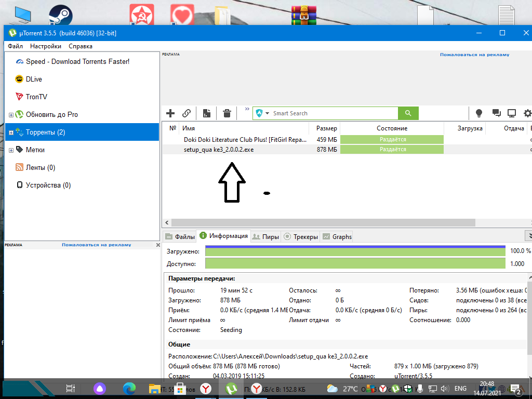This screenshot has height=399, width=532.
Task: Open the Настройки menu
Action: click(46, 46)
